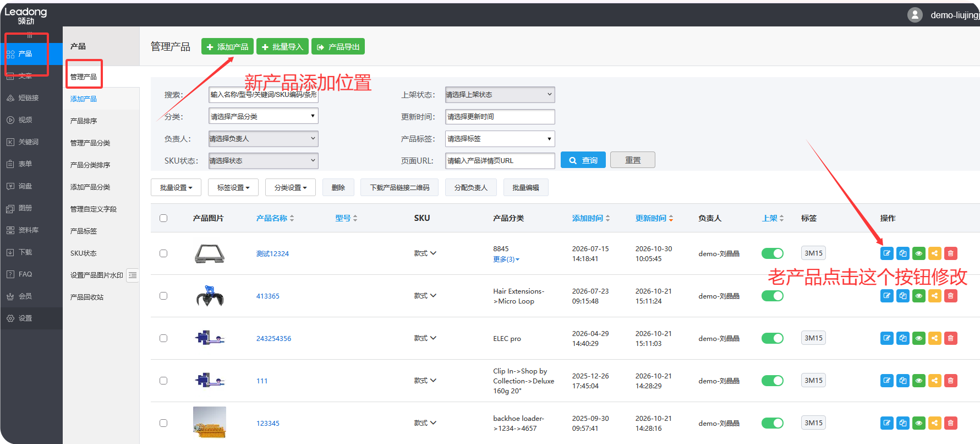Screen dimensions: 980x444
Task: Toggle 上架 switch for product 123345
Action: 773,423
